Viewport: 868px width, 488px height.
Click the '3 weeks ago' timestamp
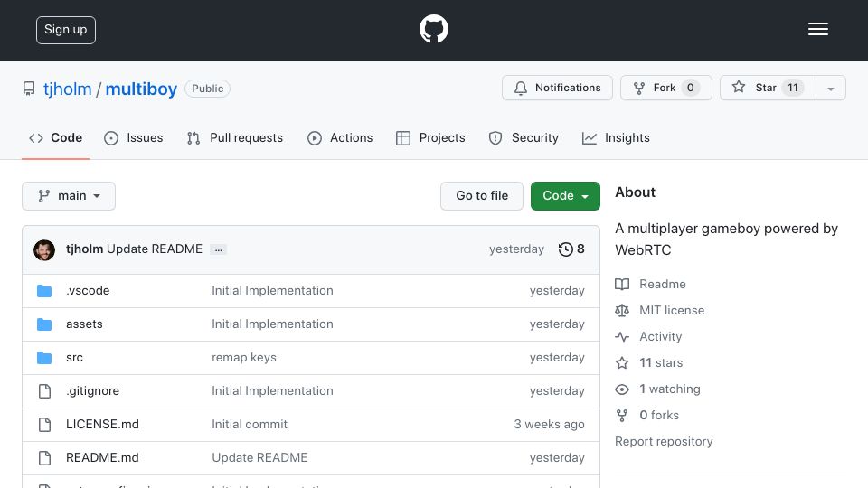[549, 425]
